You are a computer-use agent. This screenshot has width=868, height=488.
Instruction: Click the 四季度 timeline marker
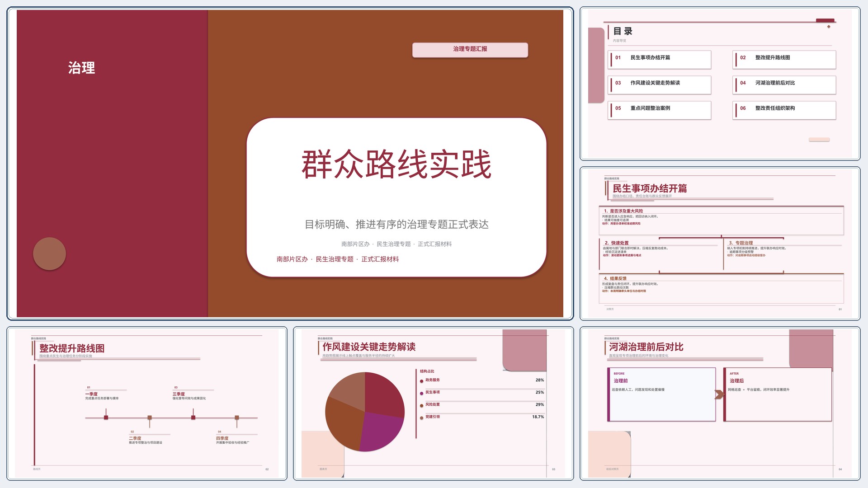pyautogui.click(x=236, y=418)
